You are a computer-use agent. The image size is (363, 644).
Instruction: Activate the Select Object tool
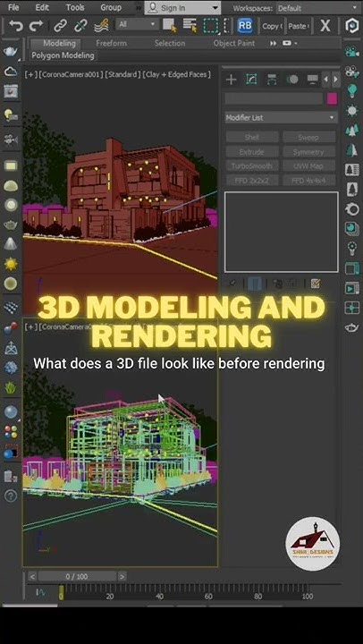click(170, 26)
